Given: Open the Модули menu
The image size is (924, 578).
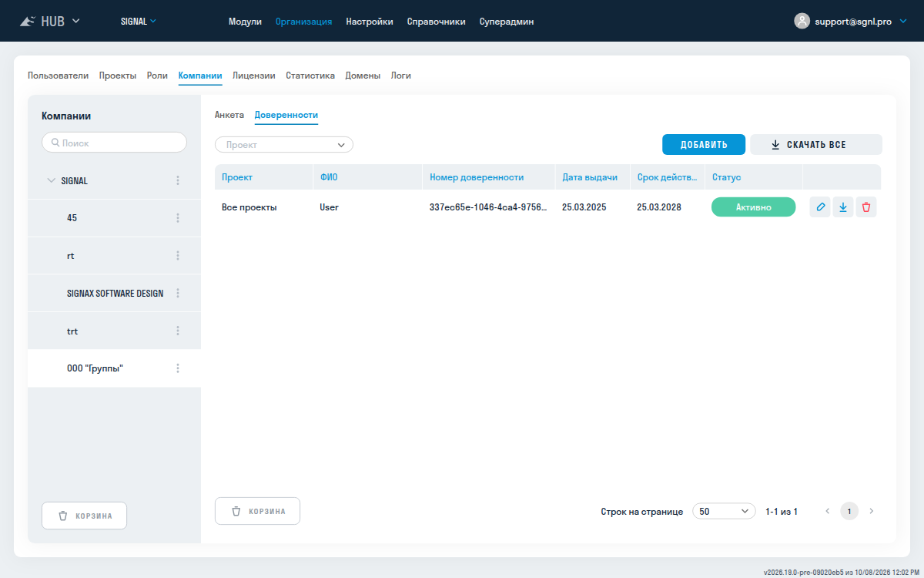Looking at the screenshot, I should tap(245, 22).
